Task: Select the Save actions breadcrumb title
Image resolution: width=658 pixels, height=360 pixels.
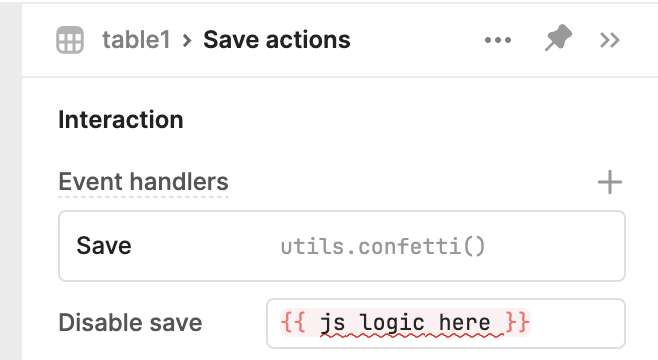Action: point(277,40)
